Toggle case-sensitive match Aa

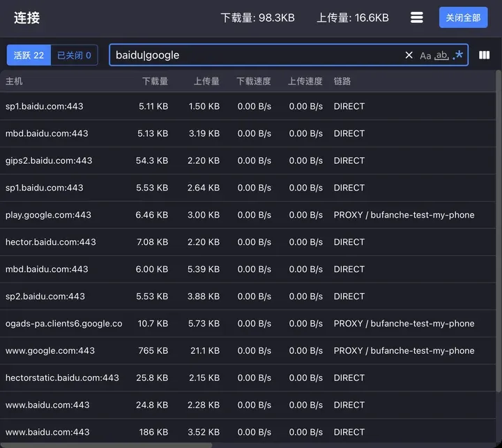(425, 56)
